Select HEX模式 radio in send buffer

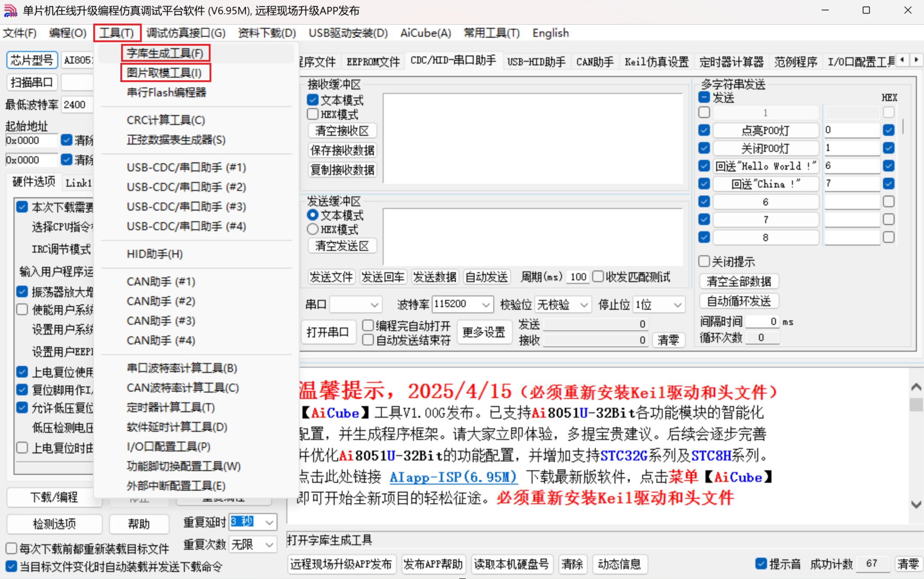click(313, 229)
